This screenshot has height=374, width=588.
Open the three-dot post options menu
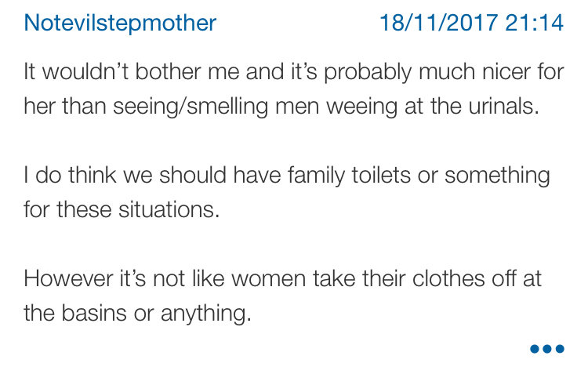(x=546, y=349)
